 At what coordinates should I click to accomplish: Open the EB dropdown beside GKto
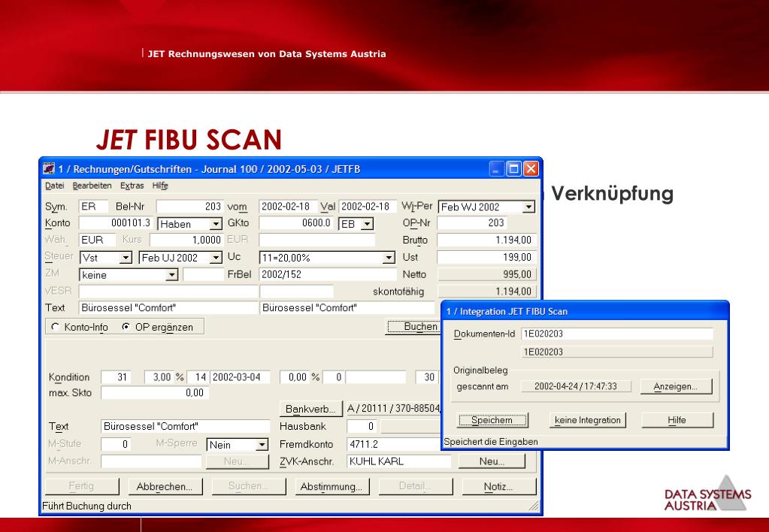click(x=368, y=224)
